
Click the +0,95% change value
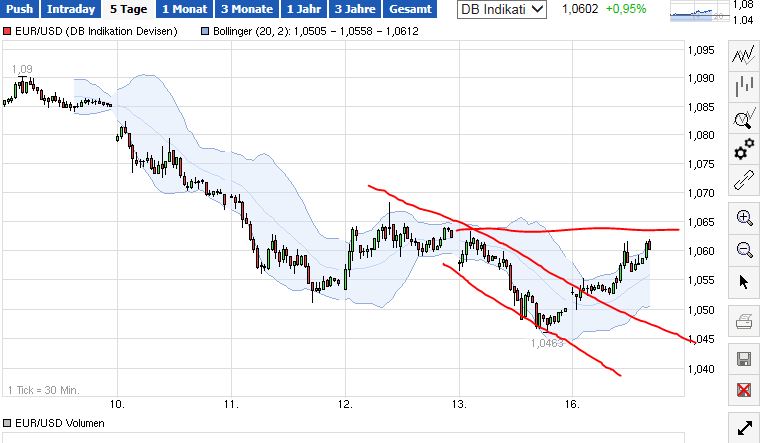(626, 9)
